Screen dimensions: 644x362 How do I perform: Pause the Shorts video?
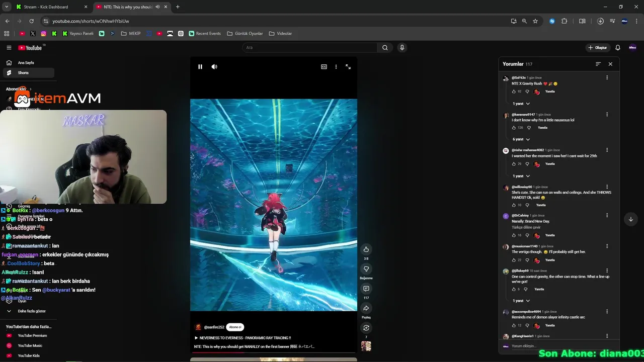click(200, 67)
